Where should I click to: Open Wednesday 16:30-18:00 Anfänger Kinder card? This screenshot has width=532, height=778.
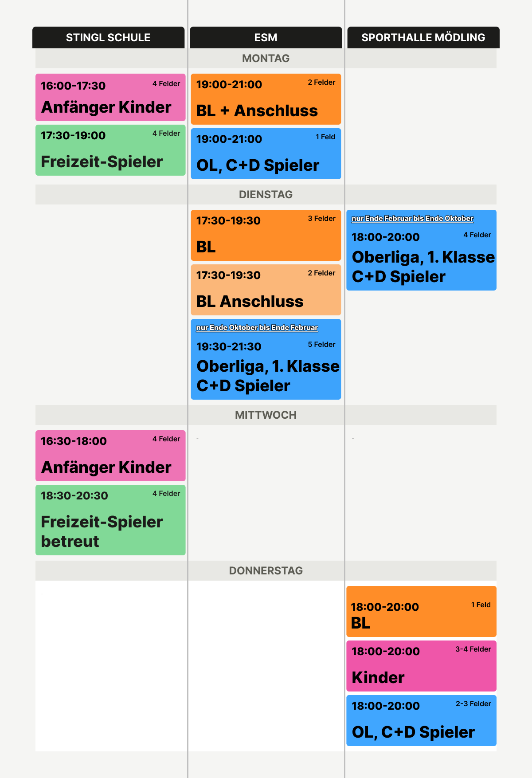(110, 456)
